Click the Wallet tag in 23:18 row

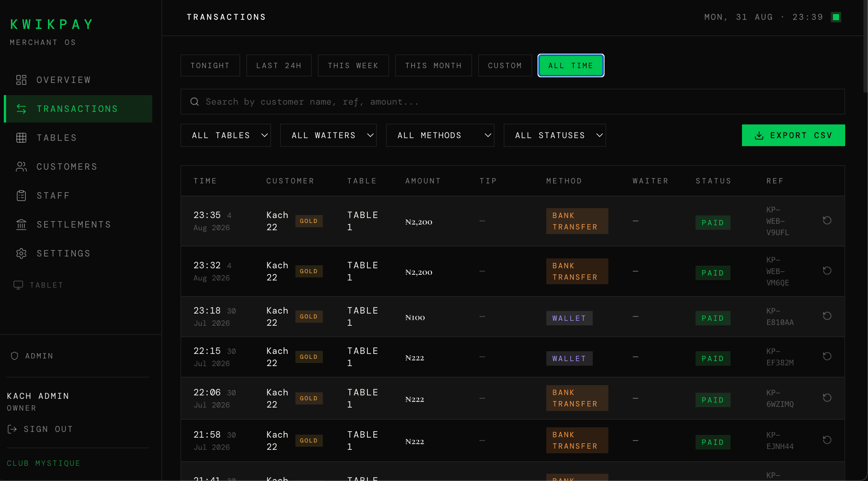tap(569, 318)
